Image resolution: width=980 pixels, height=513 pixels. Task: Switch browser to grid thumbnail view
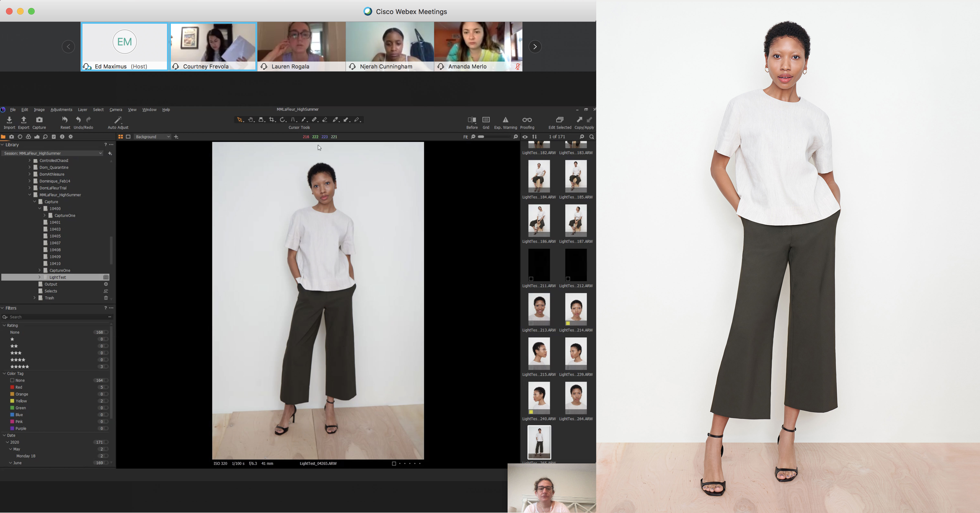click(x=121, y=137)
